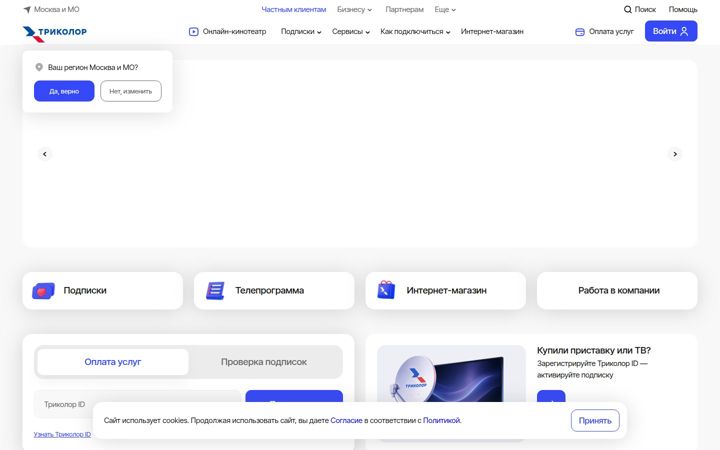Click the Триколор logo

55,34
